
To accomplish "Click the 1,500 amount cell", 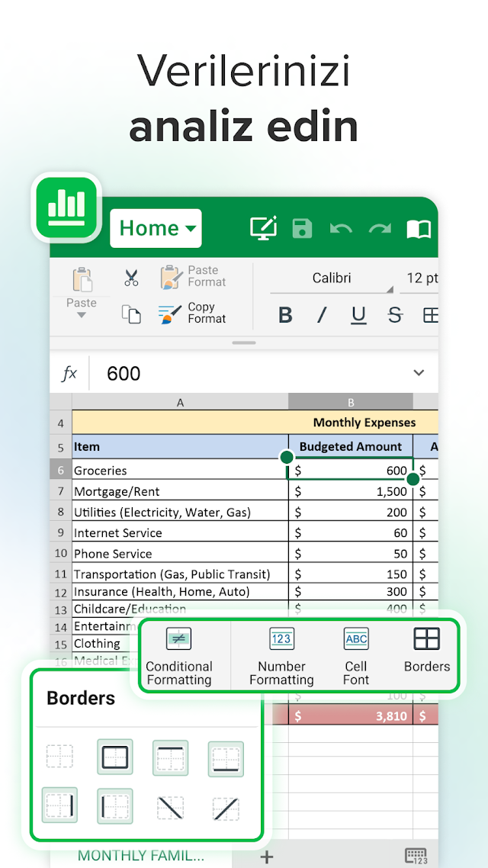I will tap(351, 491).
